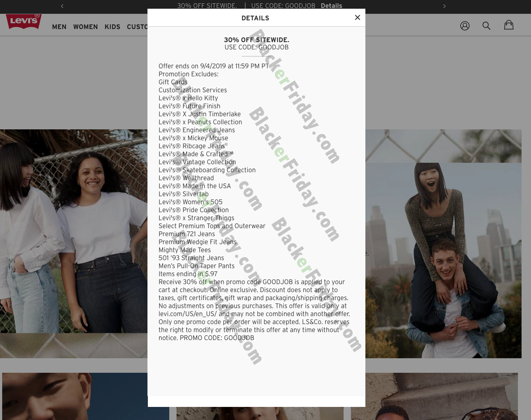Click the '501 '93 Straight Jeans' line
This screenshot has height=420, width=531.
point(191,258)
